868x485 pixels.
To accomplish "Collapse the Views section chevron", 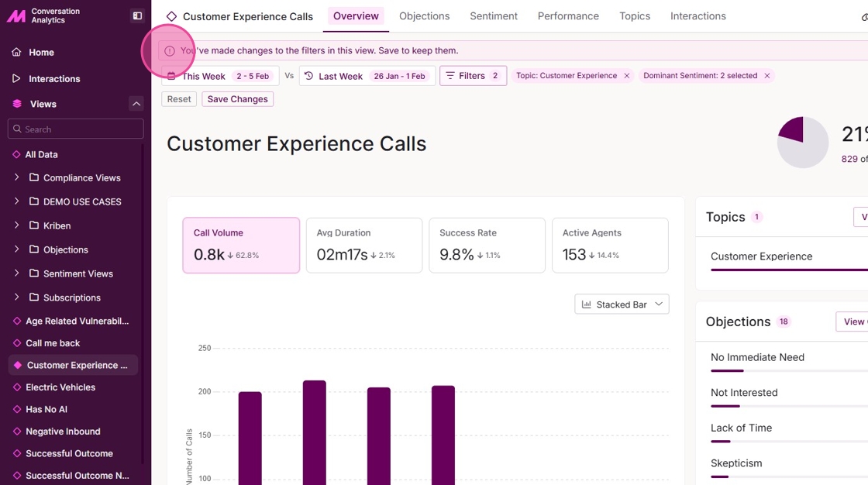I will 136,104.
